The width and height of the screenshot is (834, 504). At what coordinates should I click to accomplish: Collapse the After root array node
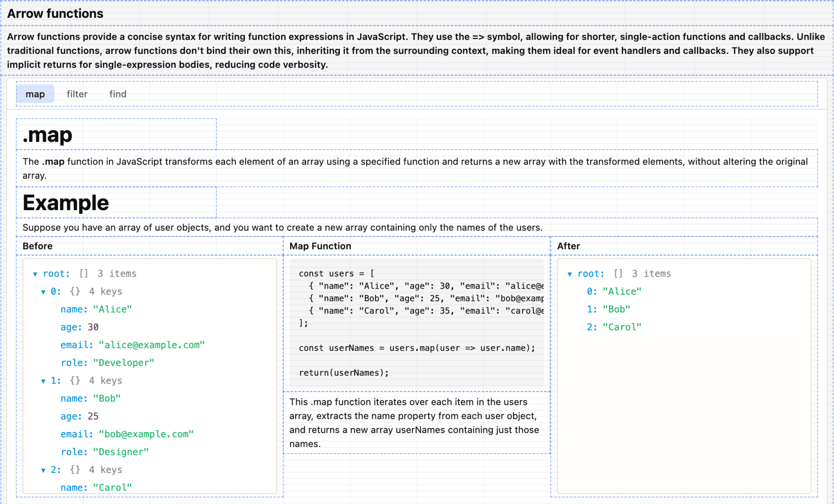point(569,274)
